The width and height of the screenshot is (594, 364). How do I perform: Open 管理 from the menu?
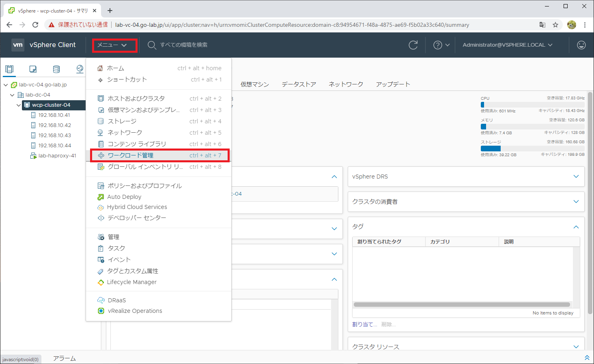[x=159, y=237]
